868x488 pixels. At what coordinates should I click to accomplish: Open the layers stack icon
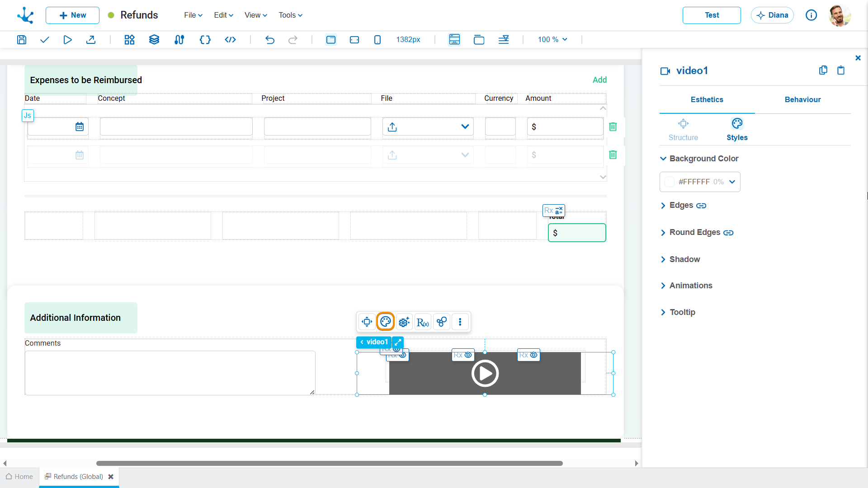tap(154, 40)
